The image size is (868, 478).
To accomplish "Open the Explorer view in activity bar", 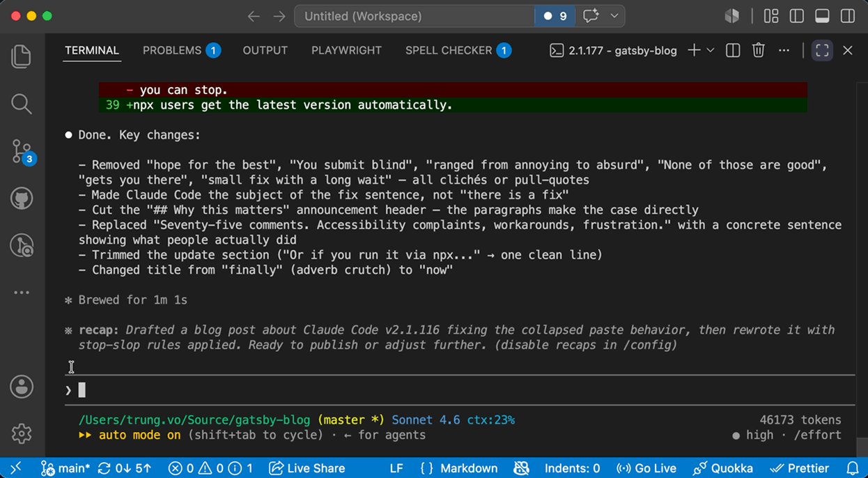I will (22, 56).
